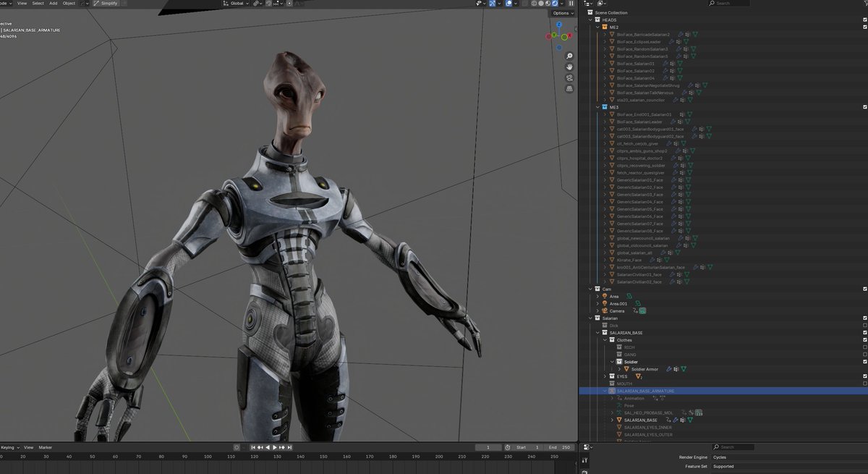868x474 pixels.
Task: Play animation in reverse
Action: (x=268, y=447)
